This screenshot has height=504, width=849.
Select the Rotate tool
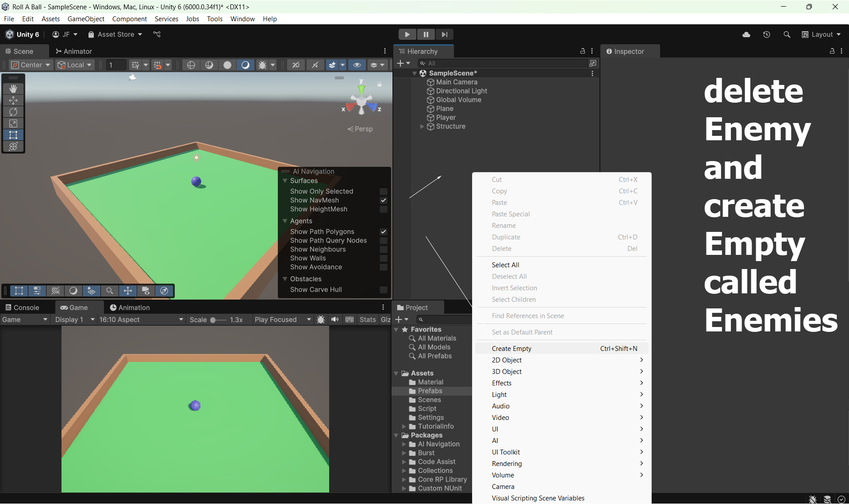coord(13,112)
